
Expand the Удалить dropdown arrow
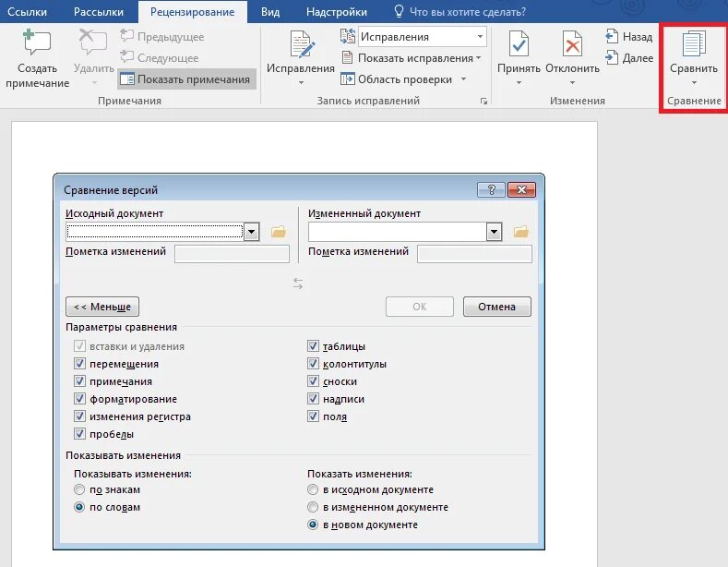94,83
